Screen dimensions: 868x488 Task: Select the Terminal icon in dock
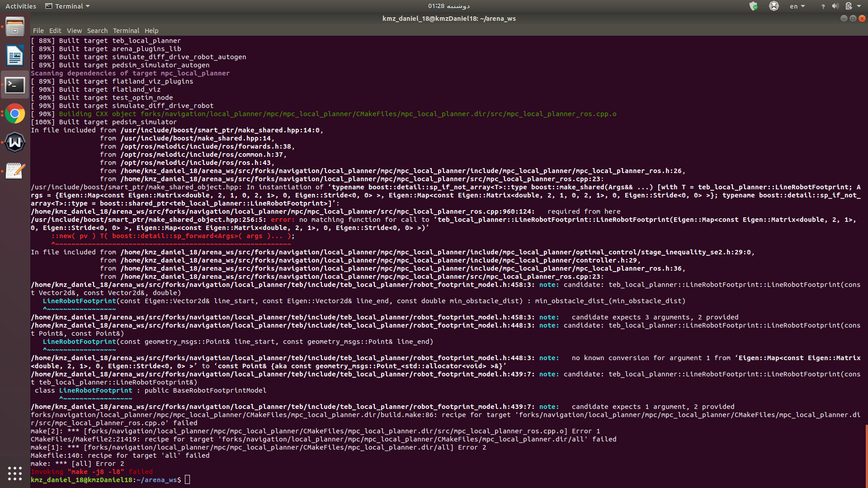[x=15, y=85]
